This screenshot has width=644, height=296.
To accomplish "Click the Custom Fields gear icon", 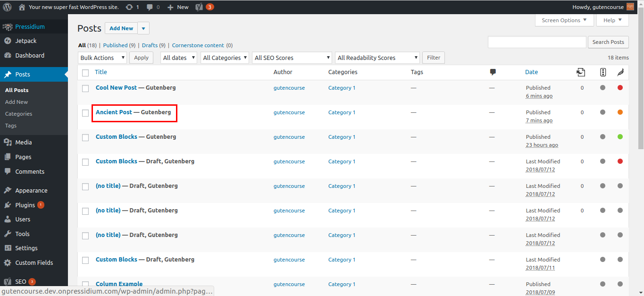I will click(x=8, y=262).
